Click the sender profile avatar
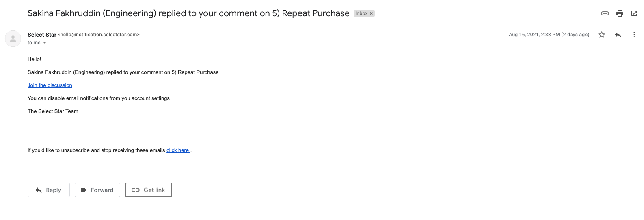644x220 pixels. pyautogui.click(x=13, y=39)
